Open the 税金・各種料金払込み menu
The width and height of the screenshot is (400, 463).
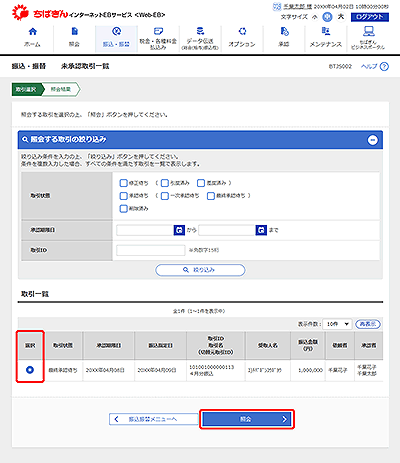point(158,39)
